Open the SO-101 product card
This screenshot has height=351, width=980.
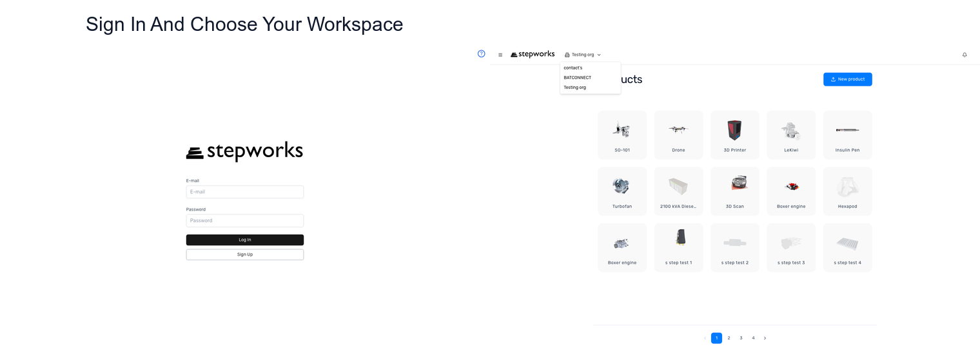[622, 135]
